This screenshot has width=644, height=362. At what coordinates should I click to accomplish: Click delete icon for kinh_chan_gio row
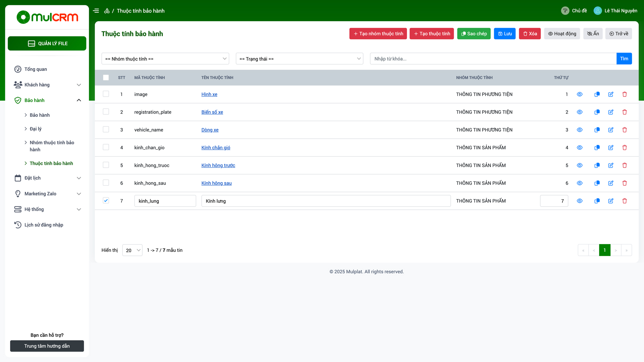click(625, 148)
